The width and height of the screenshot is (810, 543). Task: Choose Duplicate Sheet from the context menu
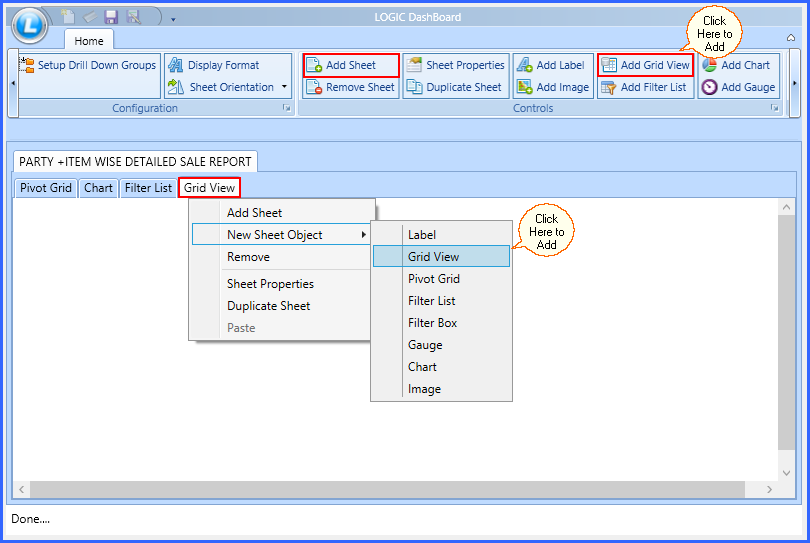click(x=282, y=306)
